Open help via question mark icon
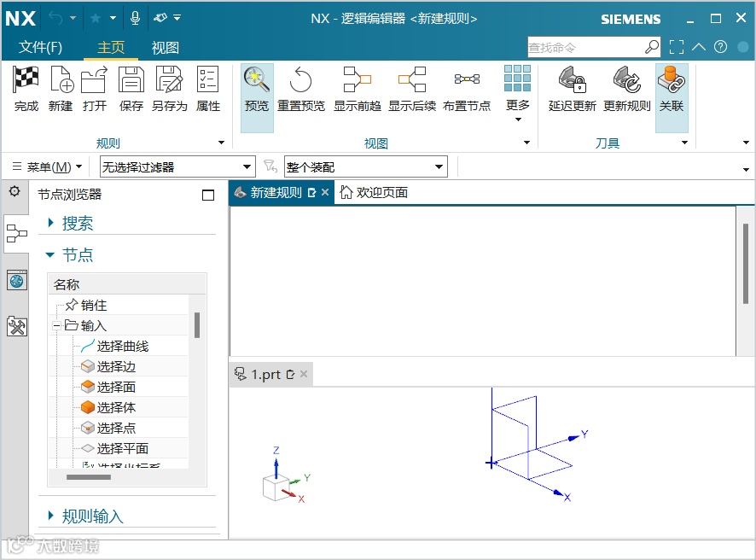756x560 pixels. coord(720,47)
